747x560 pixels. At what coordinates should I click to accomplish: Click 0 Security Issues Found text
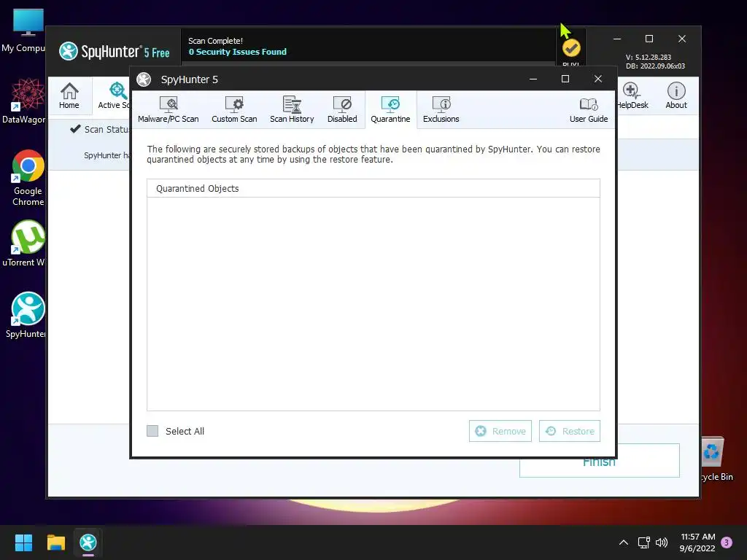coord(237,52)
